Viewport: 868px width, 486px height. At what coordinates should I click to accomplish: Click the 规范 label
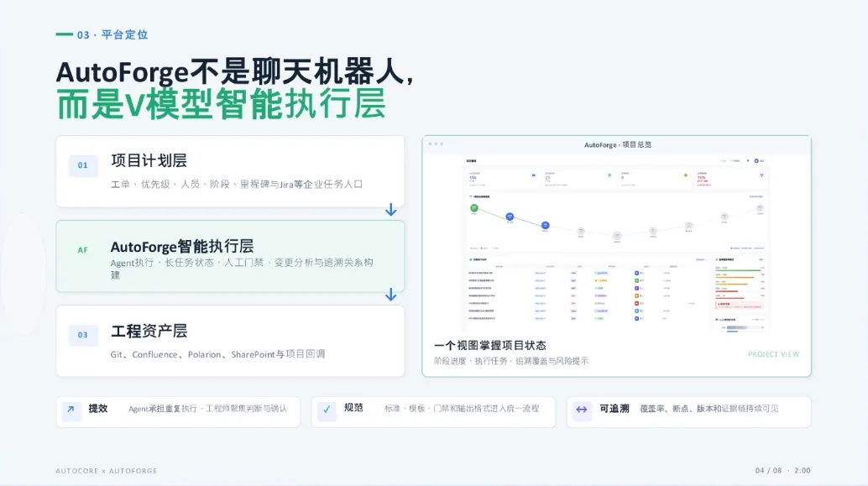coord(353,407)
